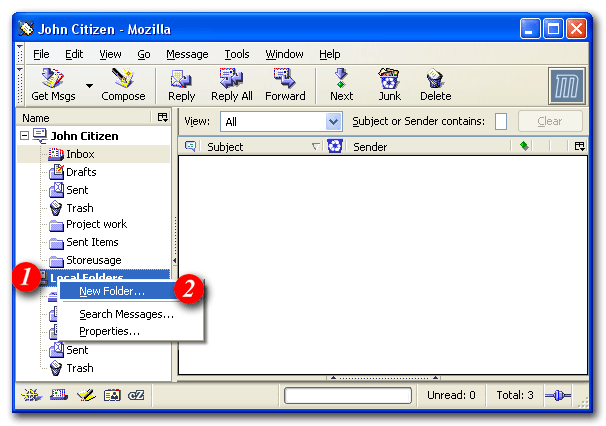
Task: Toggle the thread column in message list
Action: 191,146
